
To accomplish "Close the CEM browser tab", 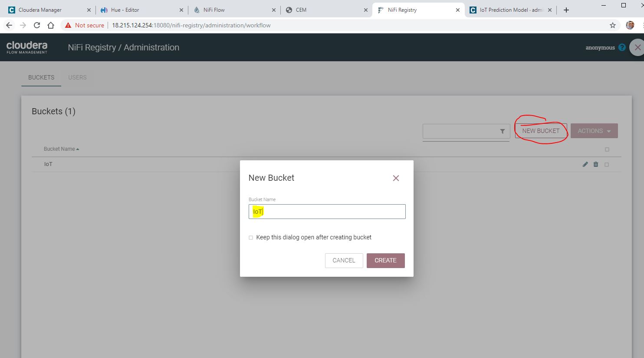I will click(365, 10).
